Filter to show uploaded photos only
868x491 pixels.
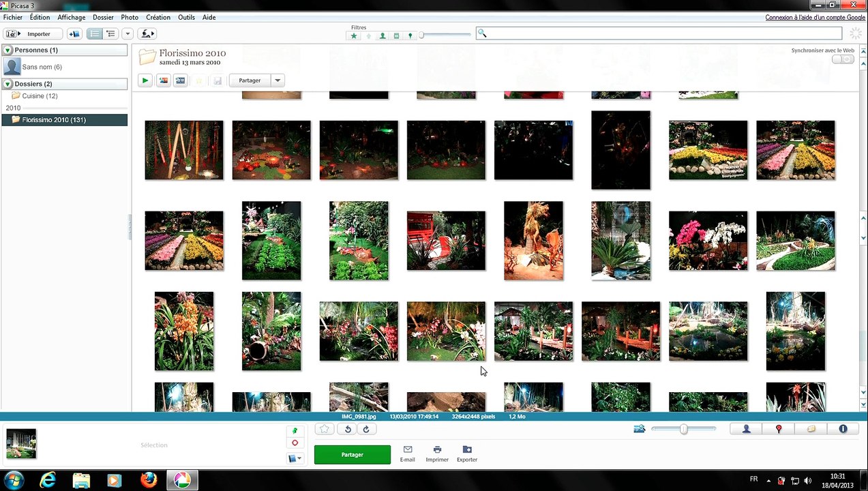pos(368,35)
